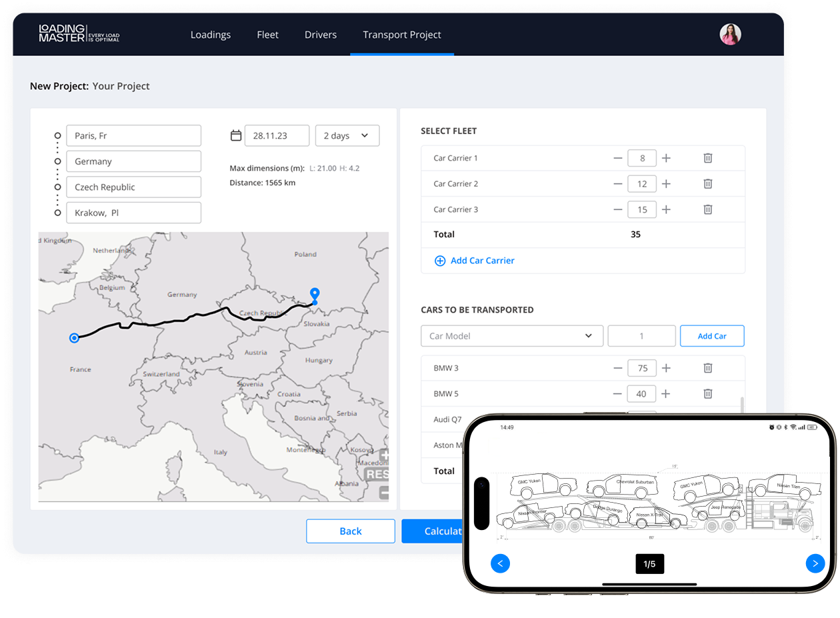
Task: Click the calendar icon beside the date
Action: (x=235, y=135)
